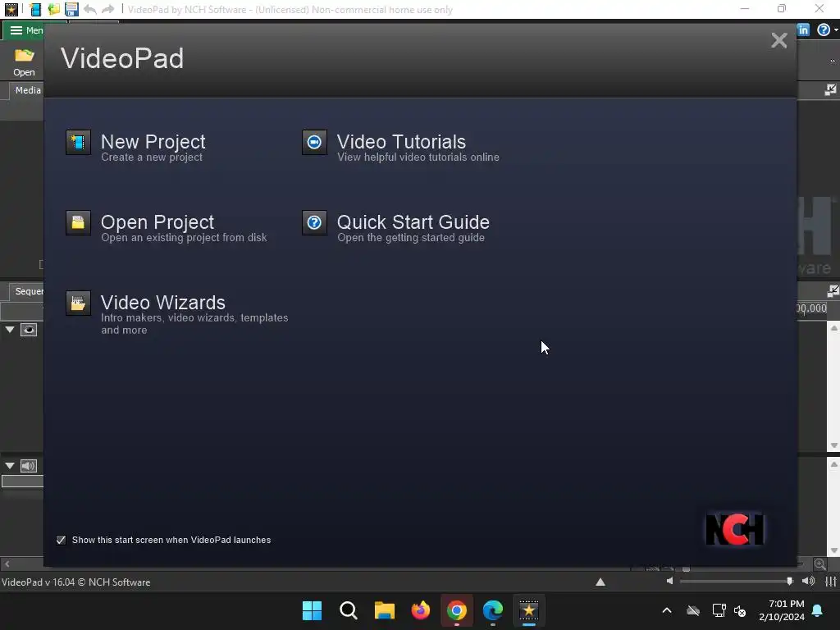Click the Quick Start Guide question icon
This screenshot has width=840, height=630.
point(314,223)
